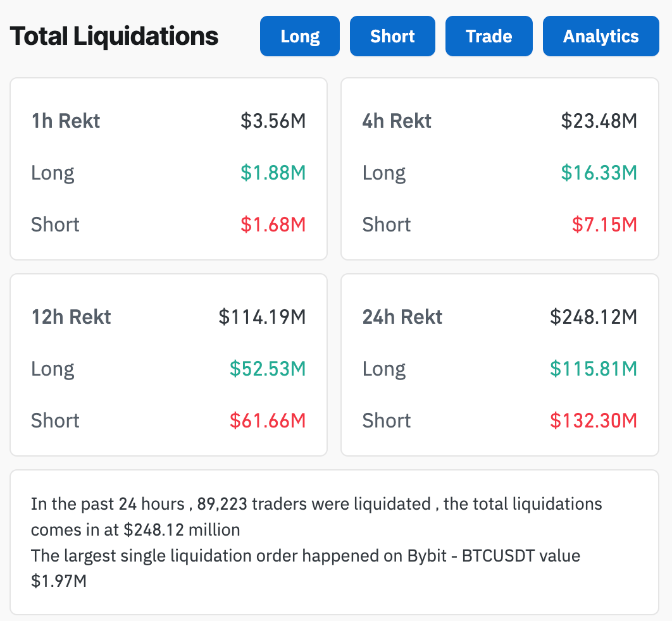Click the $132.30M 24h Short value
Image resolution: width=672 pixels, height=621 pixels.
593,421
